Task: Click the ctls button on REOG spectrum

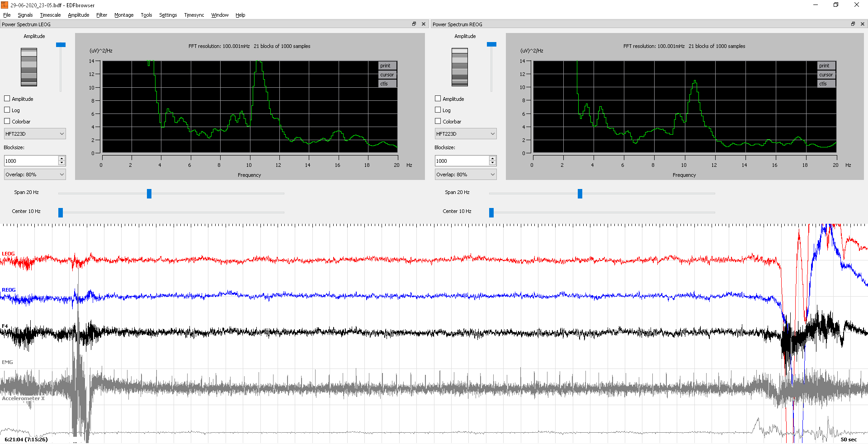Action: [x=827, y=84]
